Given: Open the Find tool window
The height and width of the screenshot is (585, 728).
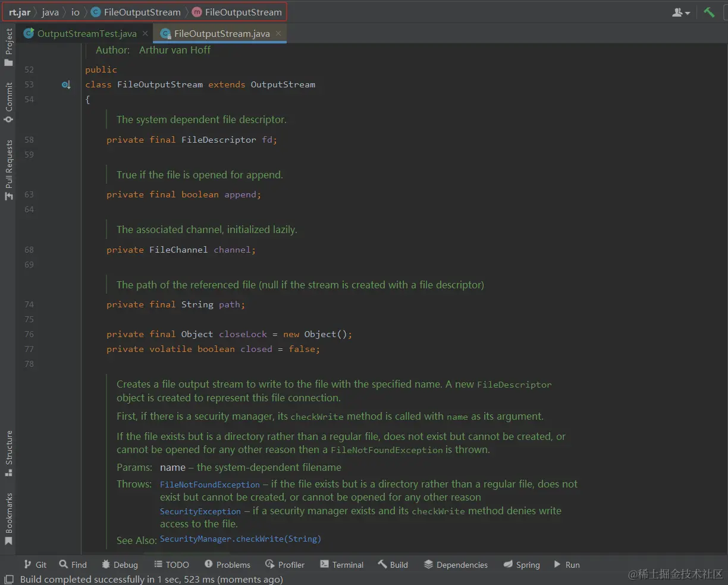Looking at the screenshot, I should [73, 565].
